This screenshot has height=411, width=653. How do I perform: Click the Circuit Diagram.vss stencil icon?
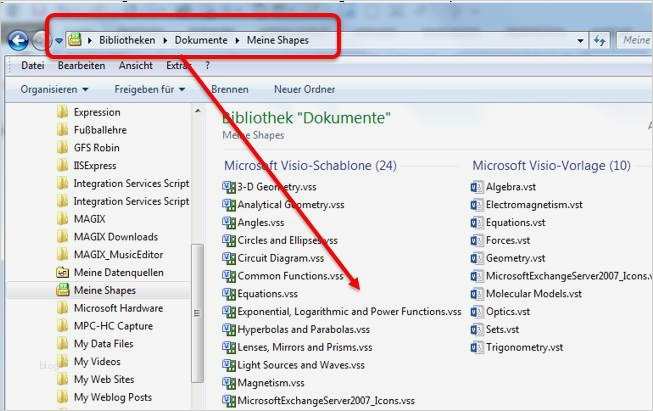coord(229,258)
